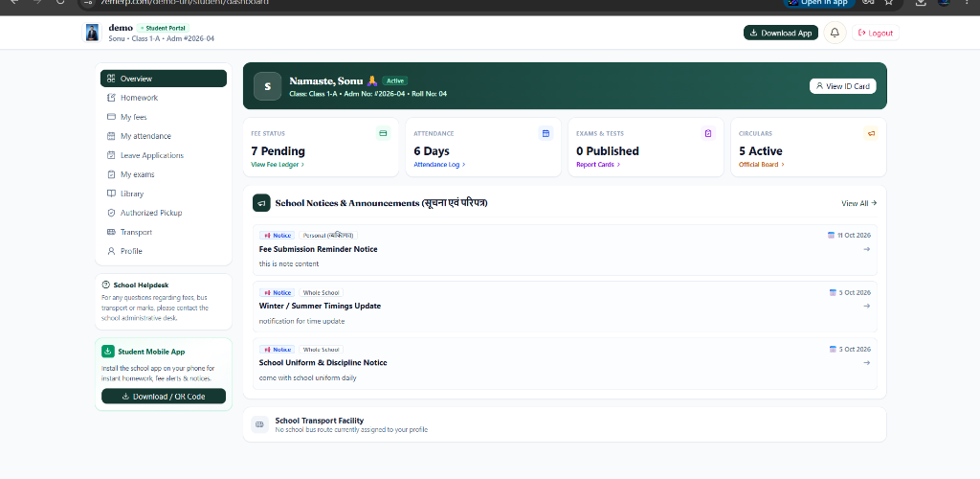Image resolution: width=980 pixels, height=479 pixels.
Task: Click the browser download icon in toolbar
Action: pyautogui.click(x=921, y=2)
